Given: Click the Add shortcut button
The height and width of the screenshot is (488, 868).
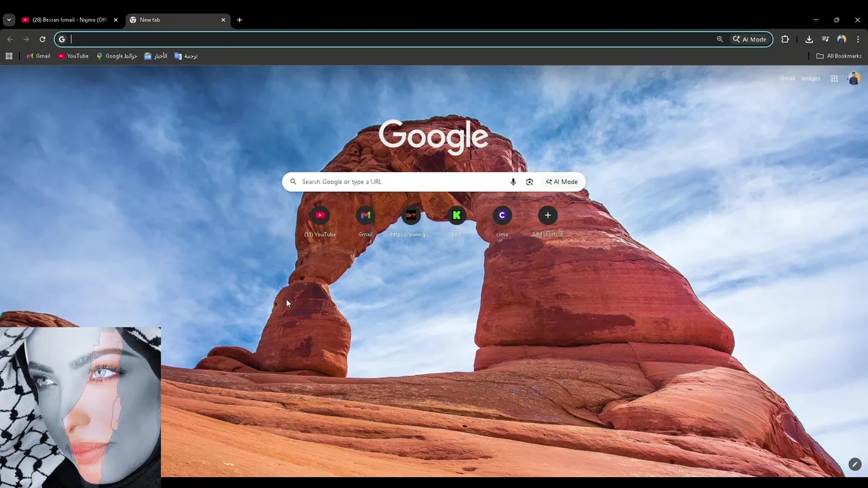Looking at the screenshot, I should pos(548,222).
